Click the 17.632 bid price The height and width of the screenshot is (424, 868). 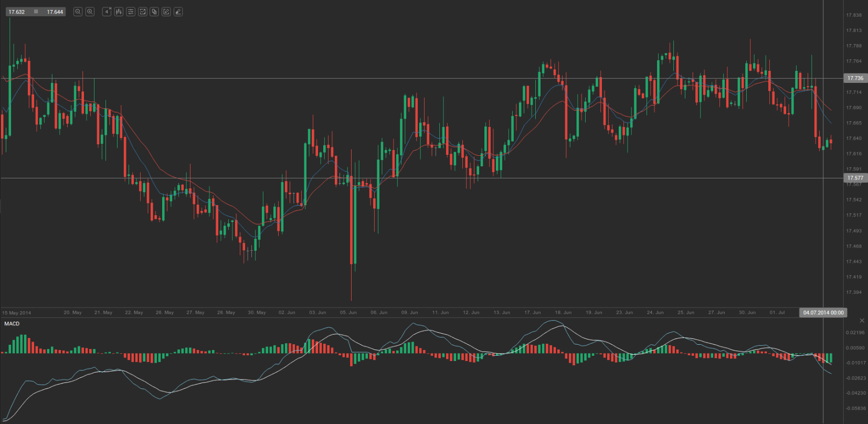click(17, 12)
